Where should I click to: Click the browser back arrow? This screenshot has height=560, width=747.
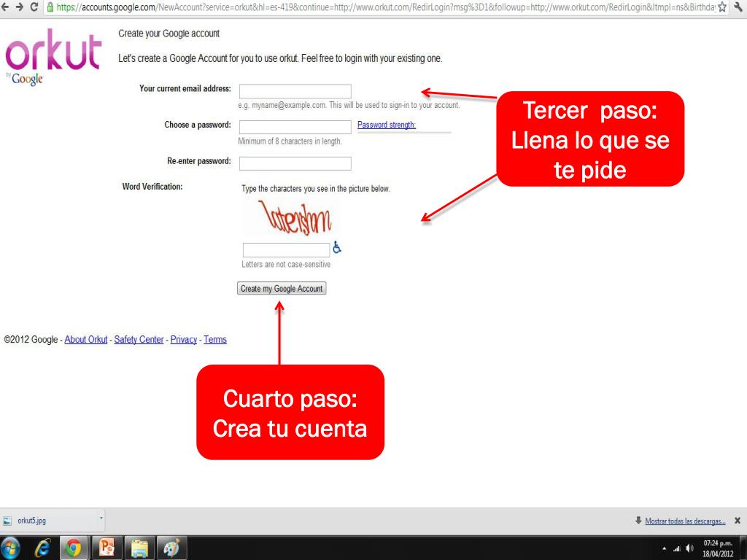[5, 7]
